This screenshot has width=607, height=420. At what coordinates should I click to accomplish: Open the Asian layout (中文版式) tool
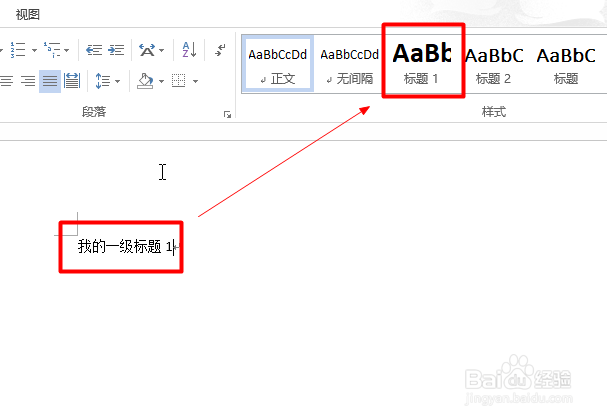(147, 50)
